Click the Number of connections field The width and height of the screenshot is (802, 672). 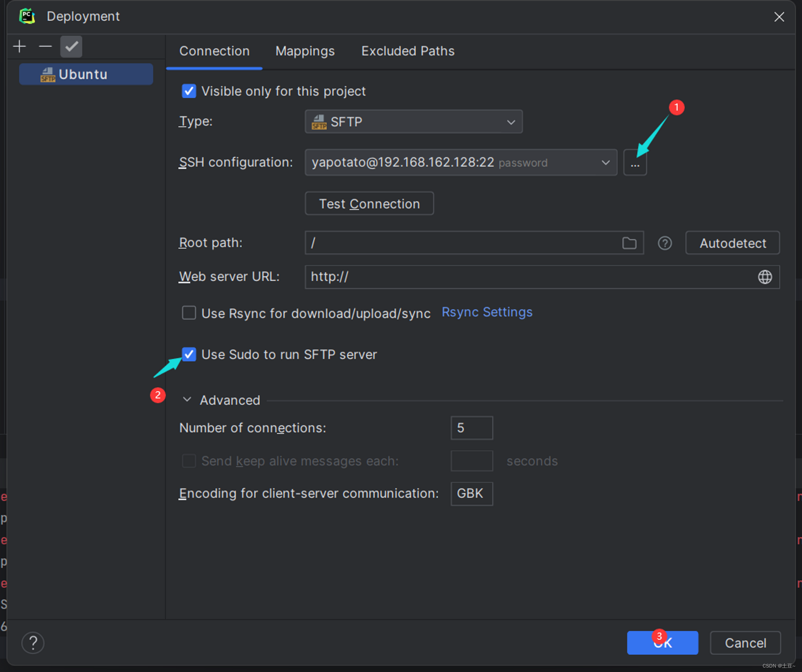[x=472, y=428]
